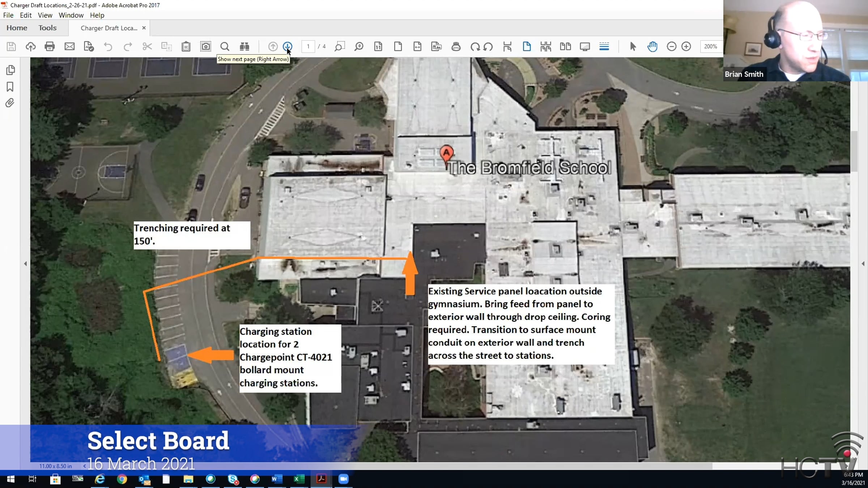The height and width of the screenshot is (488, 868).
Task: Click the 'Existing Service panel' annotation text
Action: [x=521, y=324]
